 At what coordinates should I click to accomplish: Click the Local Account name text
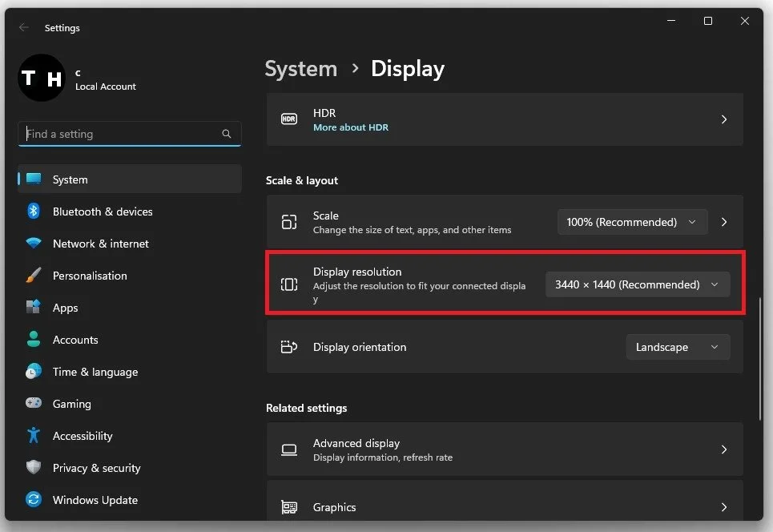click(x=106, y=87)
